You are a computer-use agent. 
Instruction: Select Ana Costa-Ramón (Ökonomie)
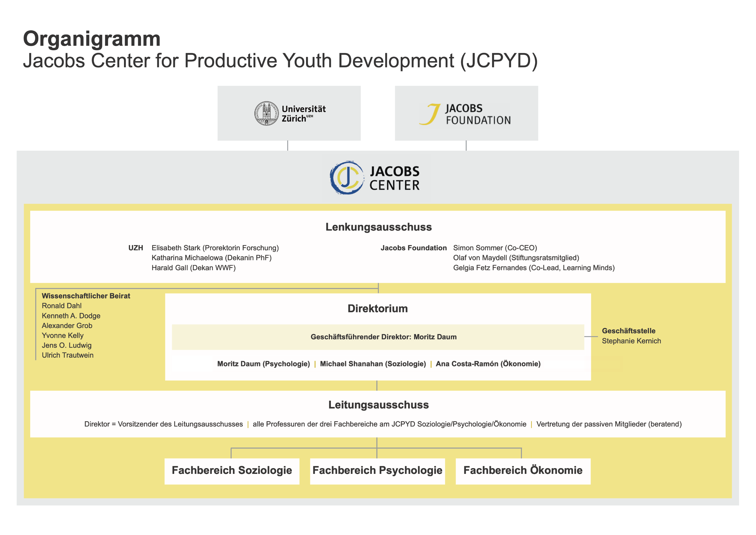point(488,364)
